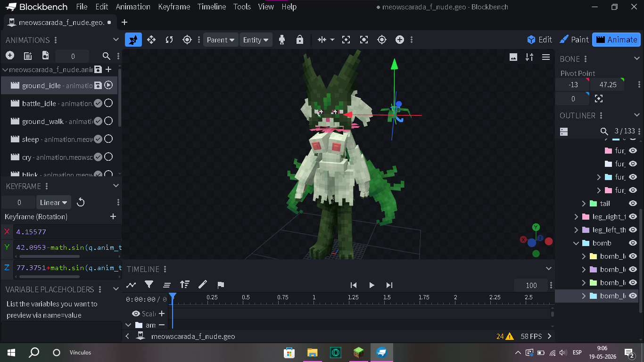The width and height of the screenshot is (644, 362).
Task: Collapse the Bone panel chevron
Action: [x=637, y=58]
